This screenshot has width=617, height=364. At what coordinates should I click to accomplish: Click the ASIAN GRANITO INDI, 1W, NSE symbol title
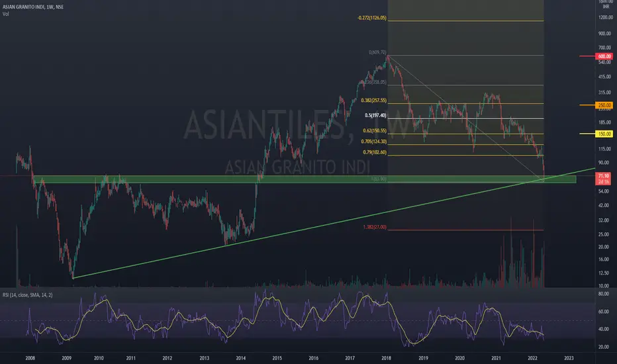coord(32,7)
